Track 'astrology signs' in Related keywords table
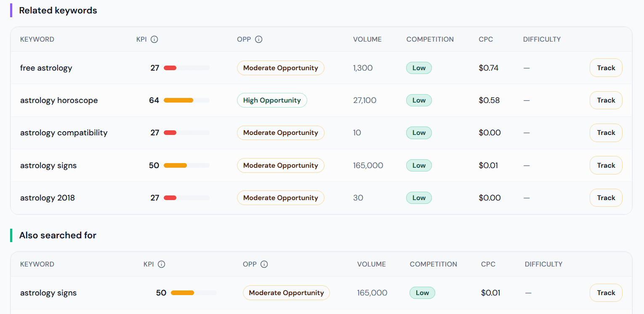 pos(606,165)
